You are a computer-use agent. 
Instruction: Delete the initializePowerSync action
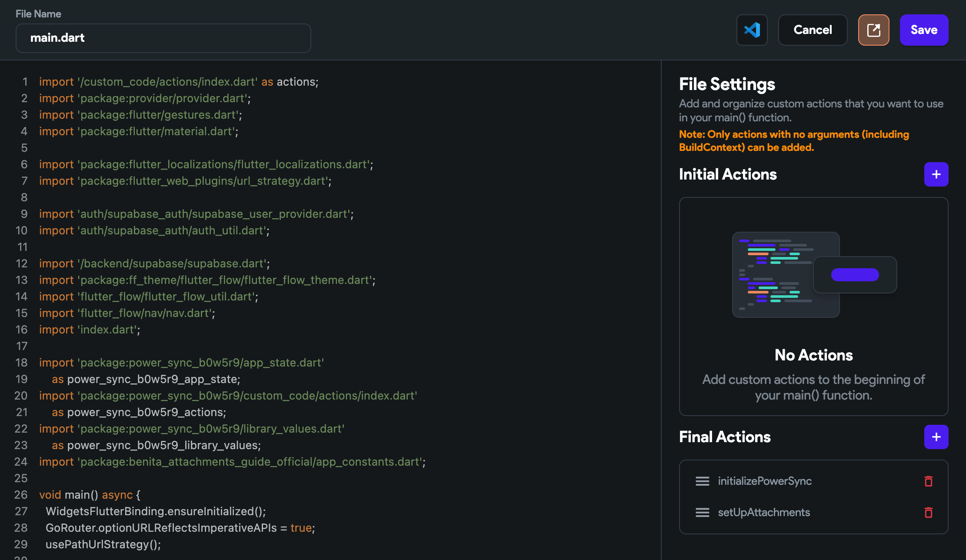coord(928,481)
